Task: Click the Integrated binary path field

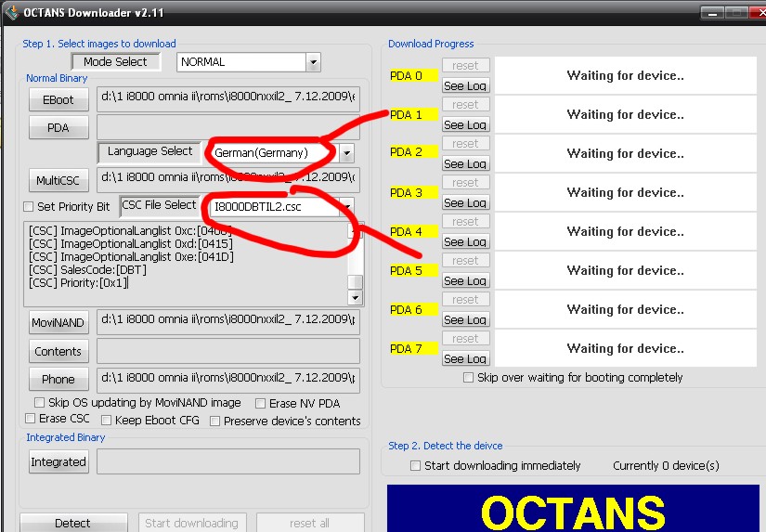Action: pyautogui.click(x=228, y=461)
